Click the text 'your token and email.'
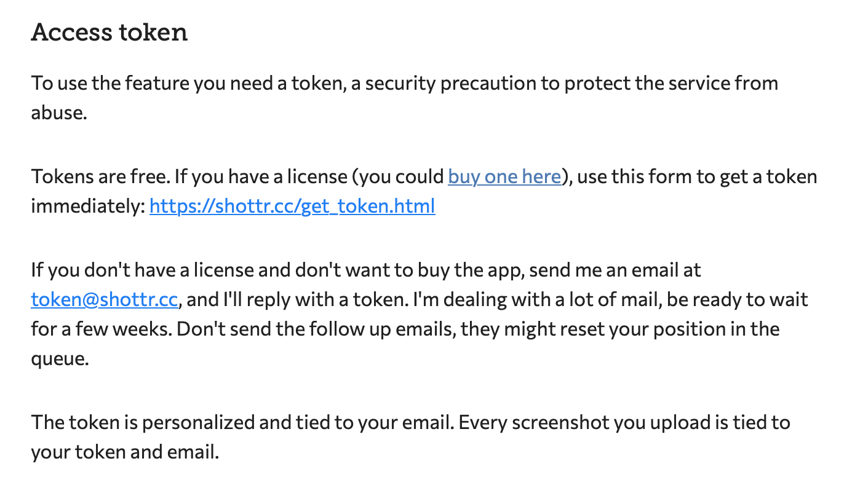Image resolution: width=855 pixels, height=504 pixels. pos(125,452)
